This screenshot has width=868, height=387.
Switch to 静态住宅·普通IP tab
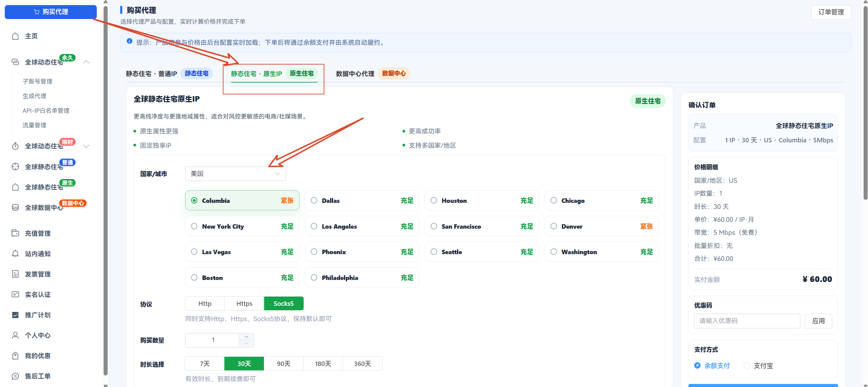click(x=169, y=73)
